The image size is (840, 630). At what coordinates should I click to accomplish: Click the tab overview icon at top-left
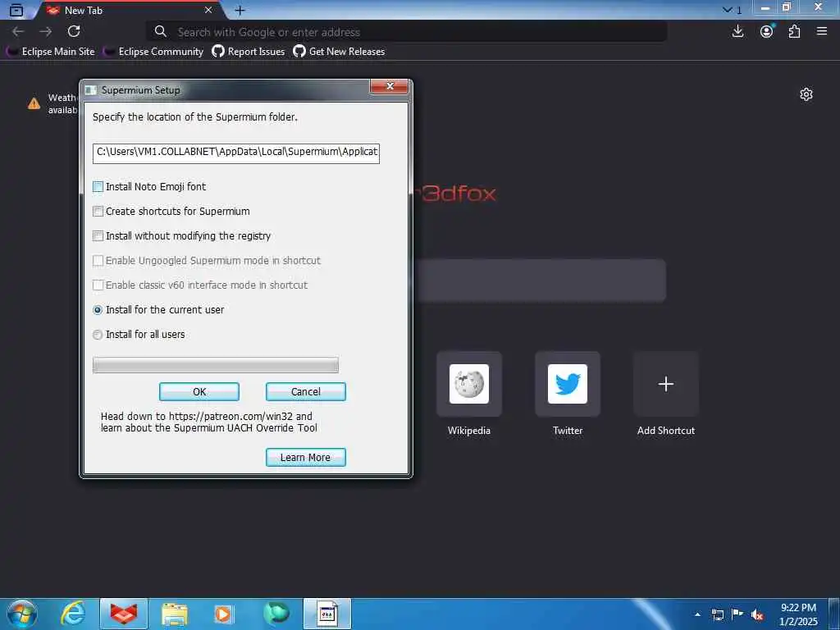16,10
